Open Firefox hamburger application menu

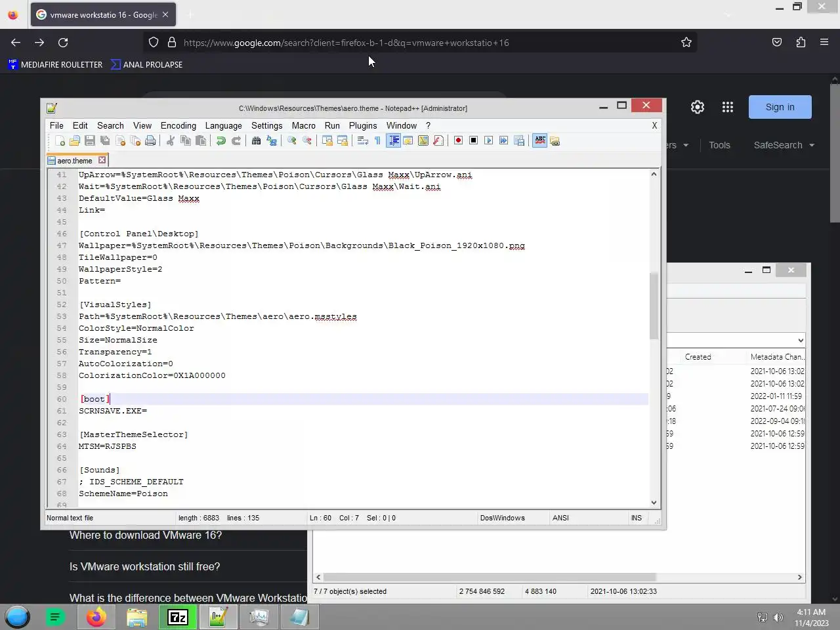824,42
